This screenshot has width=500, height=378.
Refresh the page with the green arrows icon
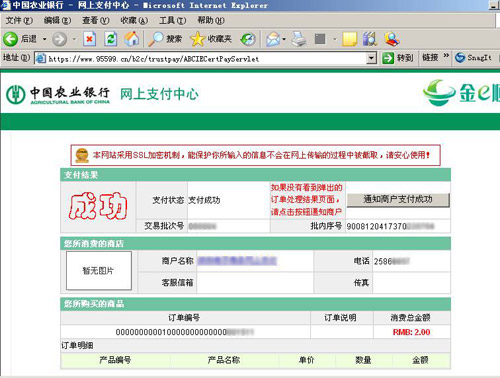(x=111, y=39)
